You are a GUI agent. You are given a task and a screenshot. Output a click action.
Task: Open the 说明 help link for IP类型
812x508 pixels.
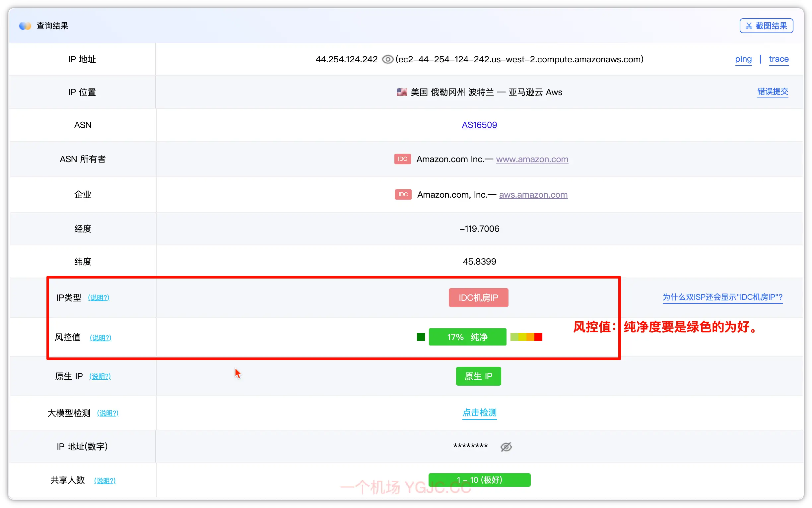point(99,298)
